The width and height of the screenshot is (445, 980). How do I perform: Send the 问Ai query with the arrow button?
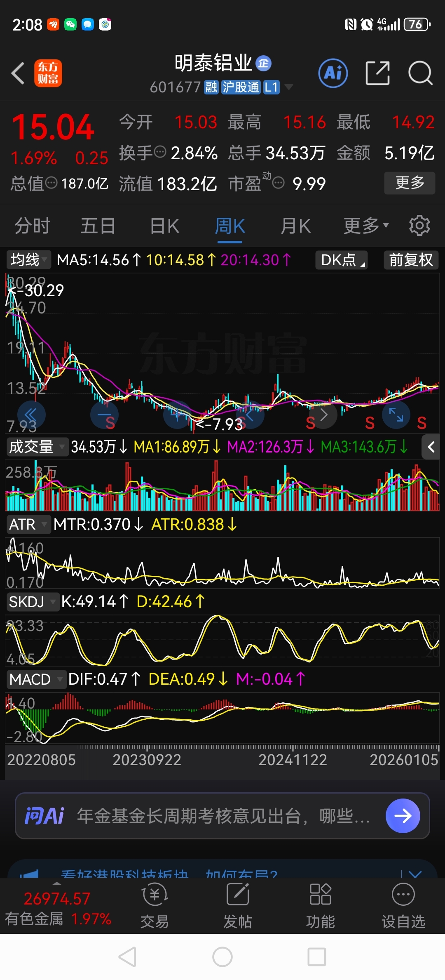click(403, 815)
